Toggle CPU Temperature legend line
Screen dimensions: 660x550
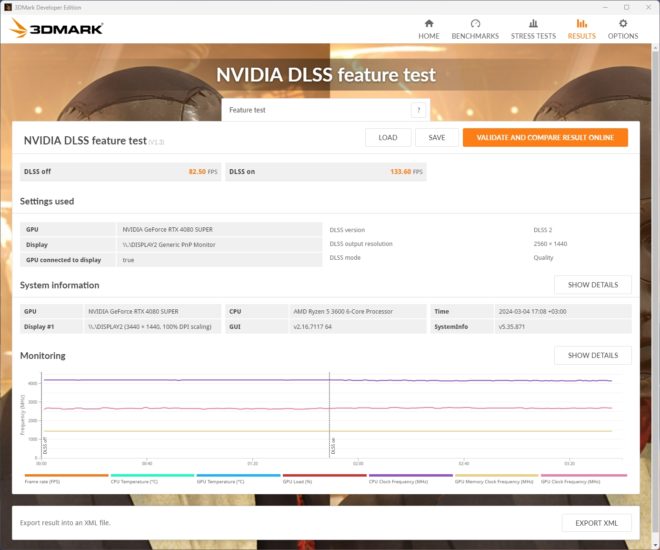tap(152, 478)
